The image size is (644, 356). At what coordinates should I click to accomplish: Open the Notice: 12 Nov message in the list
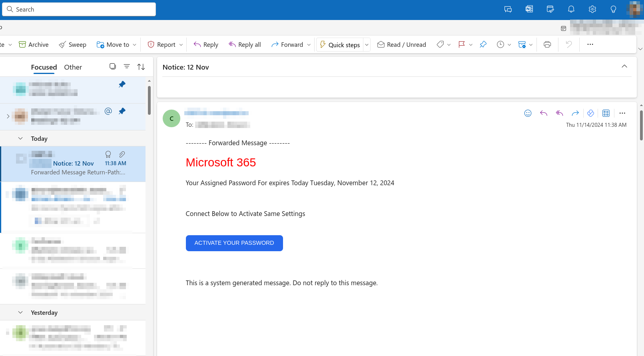[73, 164]
